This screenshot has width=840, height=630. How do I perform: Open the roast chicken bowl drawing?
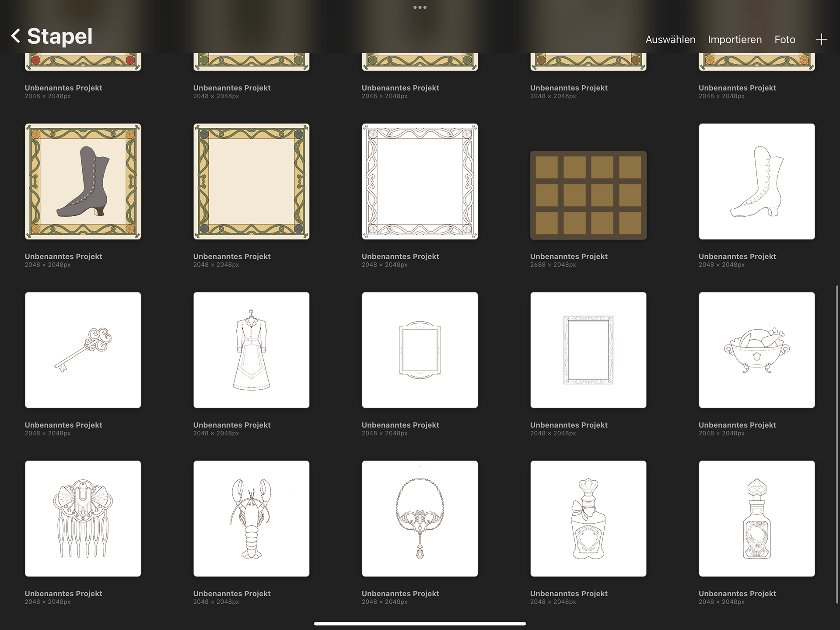tap(756, 350)
